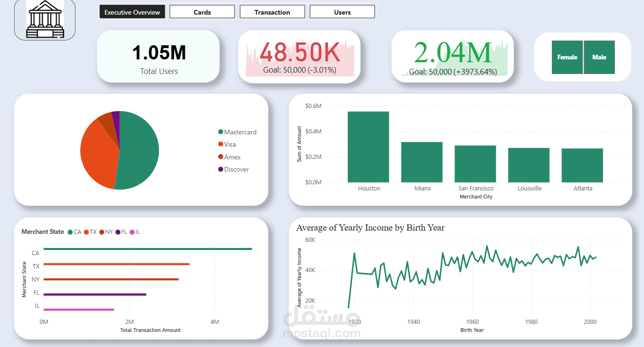Select the Users tab

(x=343, y=11)
